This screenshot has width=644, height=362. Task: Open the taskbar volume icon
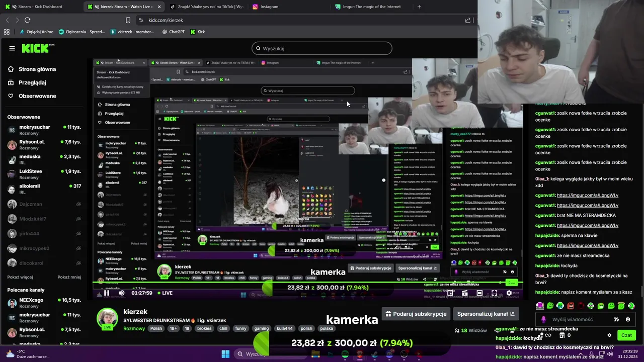610,354
